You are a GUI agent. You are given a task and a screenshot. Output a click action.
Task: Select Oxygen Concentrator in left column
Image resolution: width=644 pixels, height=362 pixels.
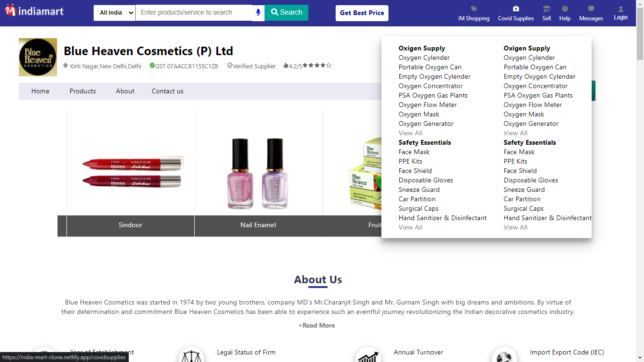pos(430,86)
